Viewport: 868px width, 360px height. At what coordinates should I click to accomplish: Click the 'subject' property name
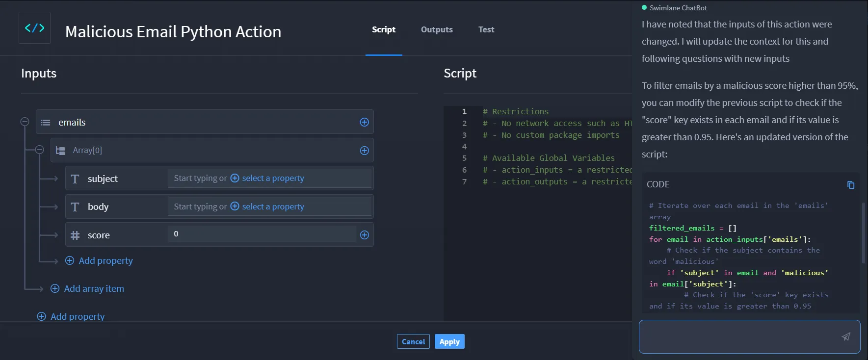(x=103, y=179)
